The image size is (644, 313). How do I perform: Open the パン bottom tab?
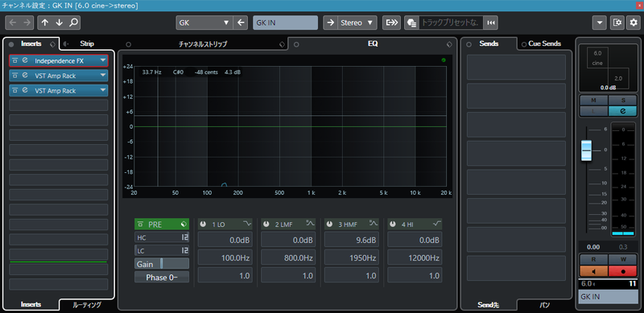coord(545,305)
